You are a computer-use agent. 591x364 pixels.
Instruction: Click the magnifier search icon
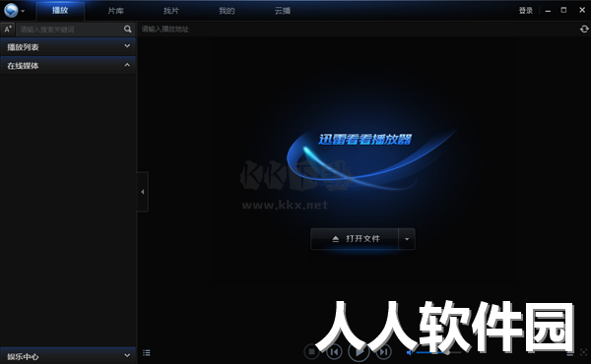[x=128, y=29]
